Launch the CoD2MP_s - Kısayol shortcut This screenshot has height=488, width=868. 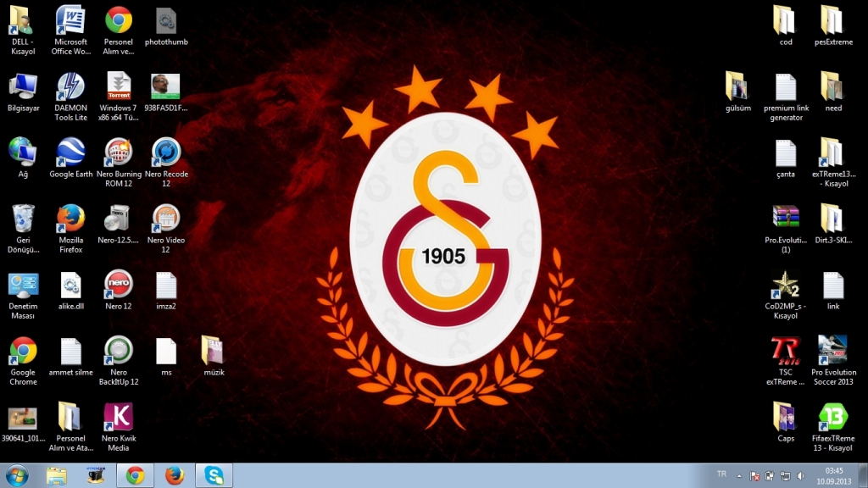click(786, 295)
